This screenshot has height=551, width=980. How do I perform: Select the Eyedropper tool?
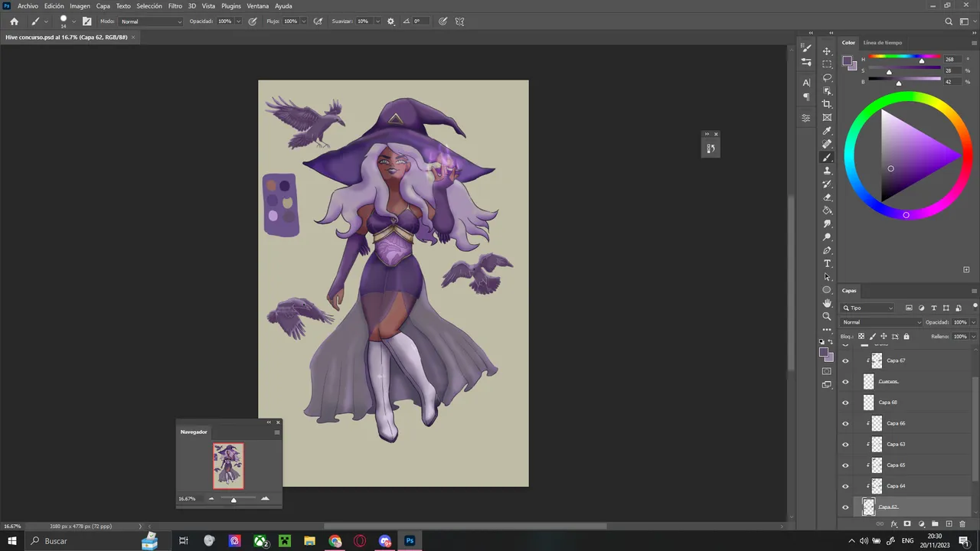pos(827,131)
